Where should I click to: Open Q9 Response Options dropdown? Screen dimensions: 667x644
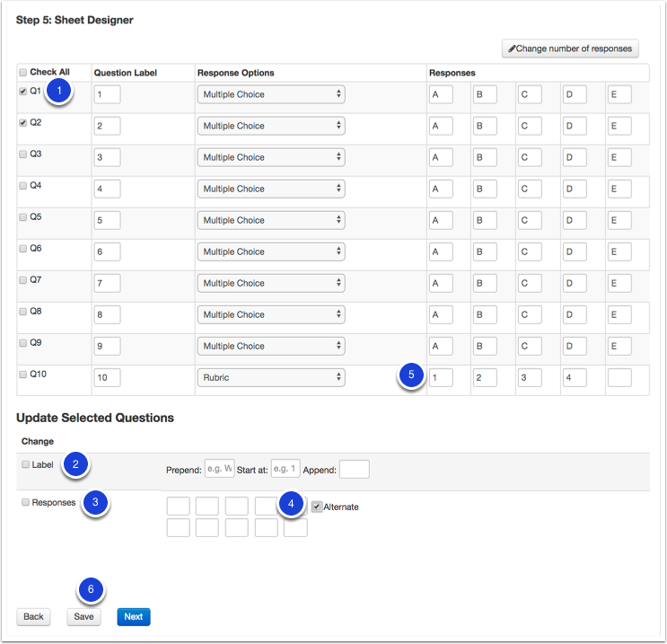(x=271, y=347)
